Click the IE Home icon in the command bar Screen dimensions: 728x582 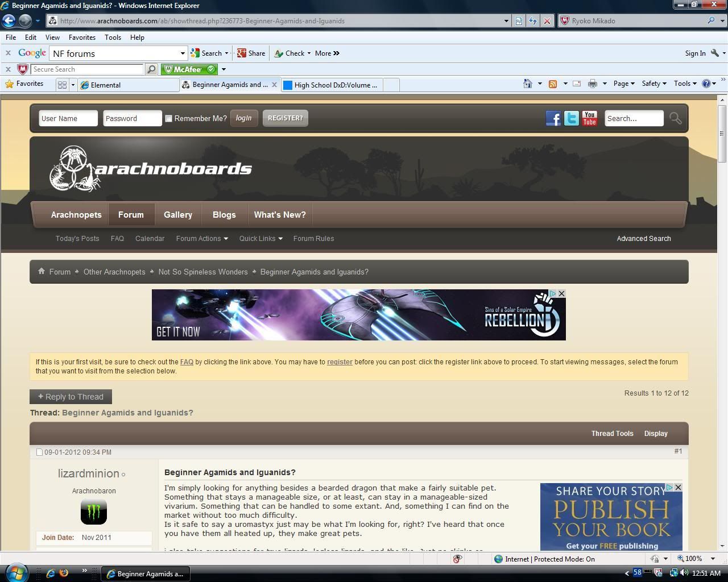pos(528,84)
